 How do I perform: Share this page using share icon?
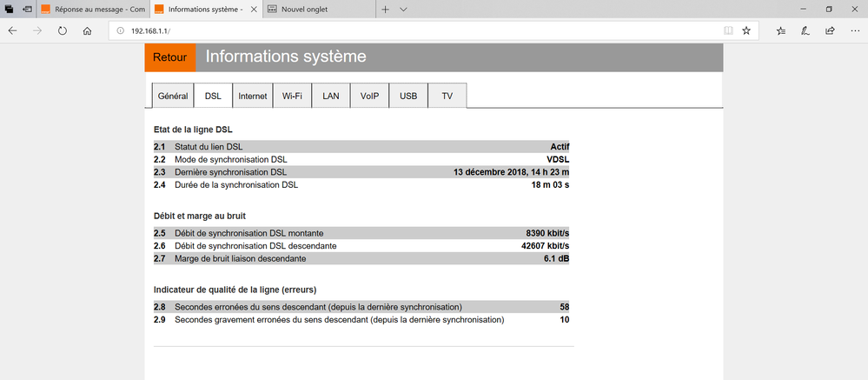830,30
